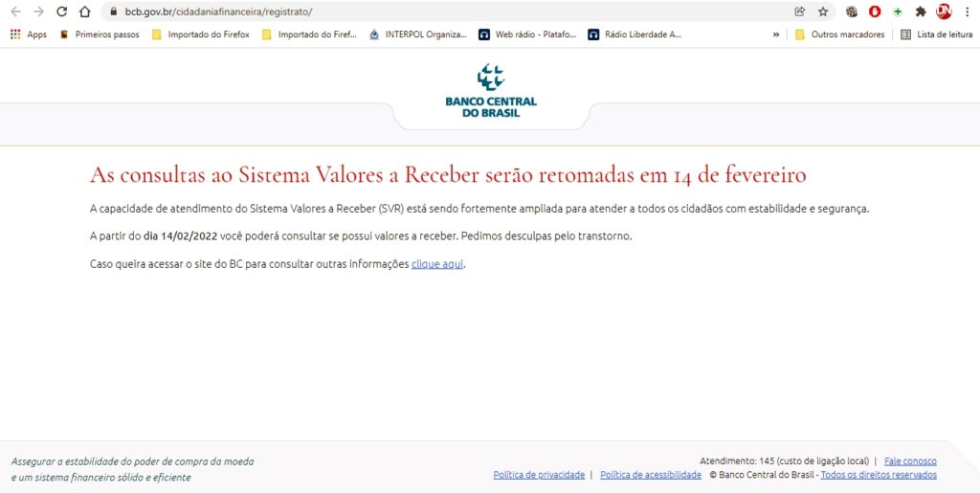980x493 pixels.
Task: Click the date text 'dia 14/02/2022'
Action: tap(180, 236)
